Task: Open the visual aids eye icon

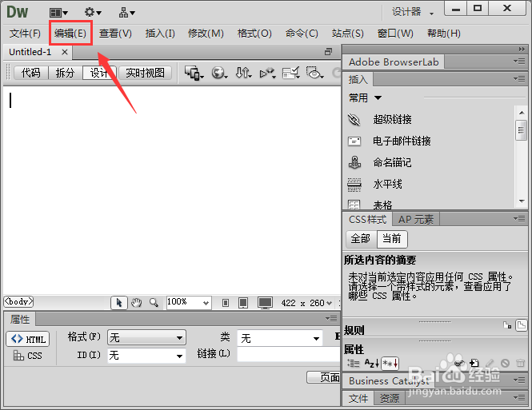Action: tap(314, 73)
